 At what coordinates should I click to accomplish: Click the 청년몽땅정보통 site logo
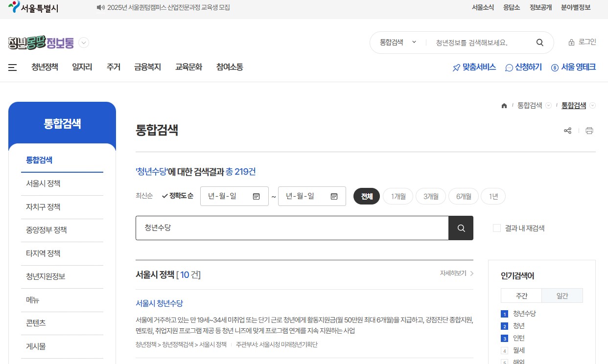click(41, 43)
